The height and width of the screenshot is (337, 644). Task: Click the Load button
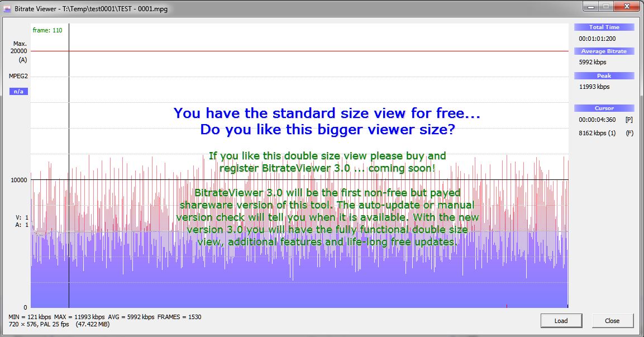coord(561,321)
